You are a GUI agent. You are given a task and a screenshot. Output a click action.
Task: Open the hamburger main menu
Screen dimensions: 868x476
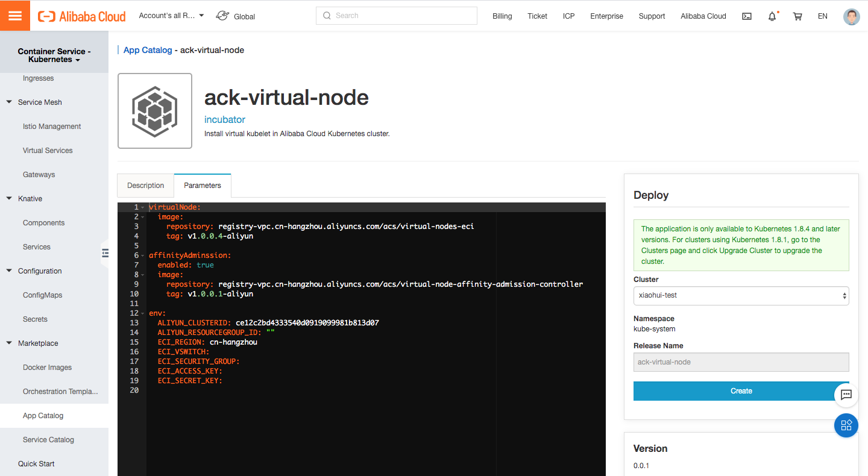(15, 16)
